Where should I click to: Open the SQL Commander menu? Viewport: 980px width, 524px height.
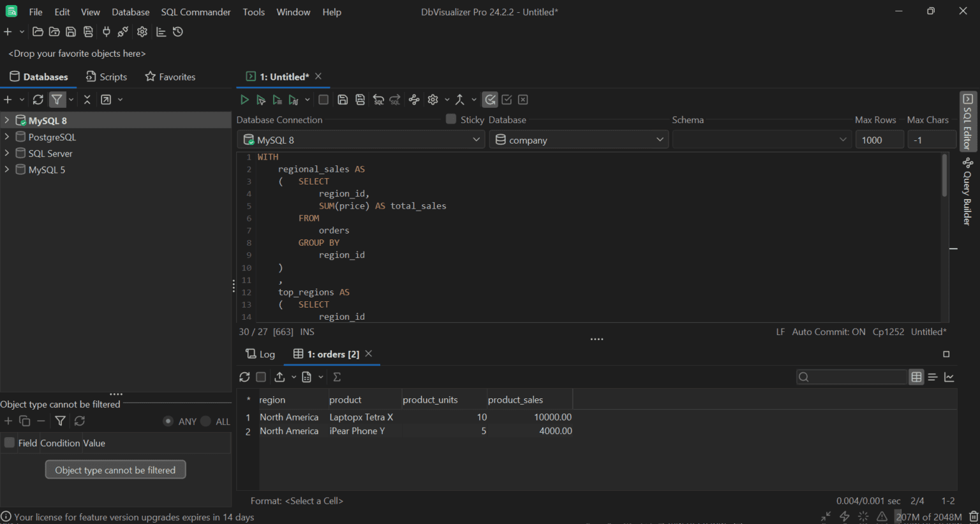click(195, 11)
